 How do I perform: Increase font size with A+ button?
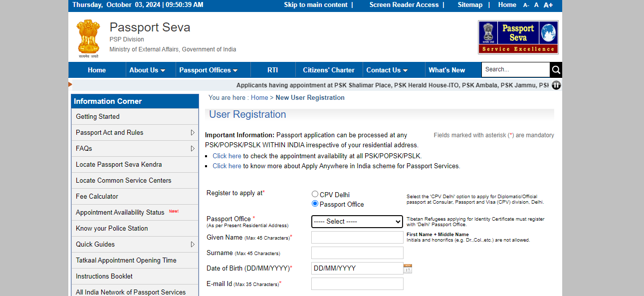pyautogui.click(x=548, y=5)
